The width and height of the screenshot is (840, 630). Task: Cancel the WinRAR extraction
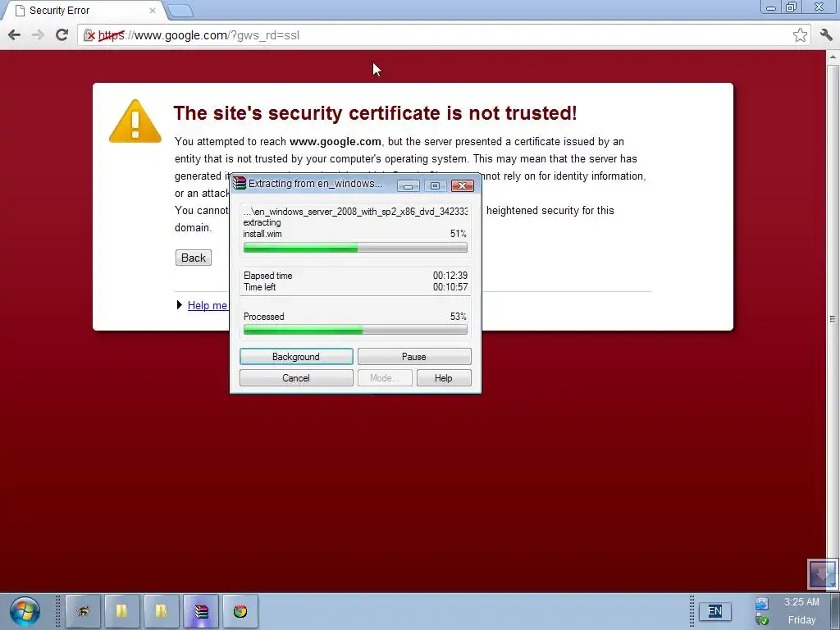tap(296, 378)
